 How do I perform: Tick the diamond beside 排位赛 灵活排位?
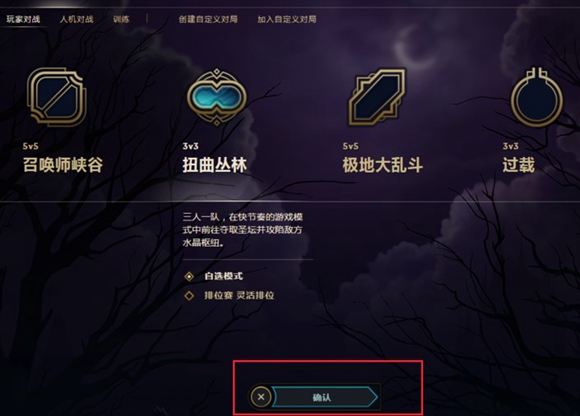tap(189, 295)
